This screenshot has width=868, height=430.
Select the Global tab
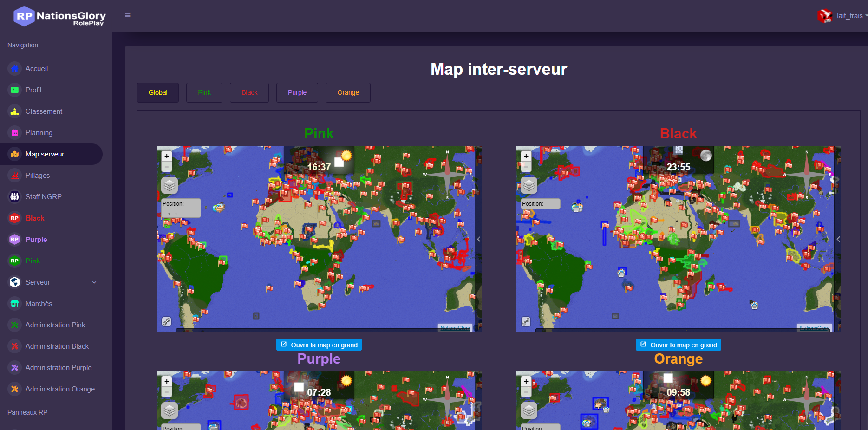tap(158, 92)
